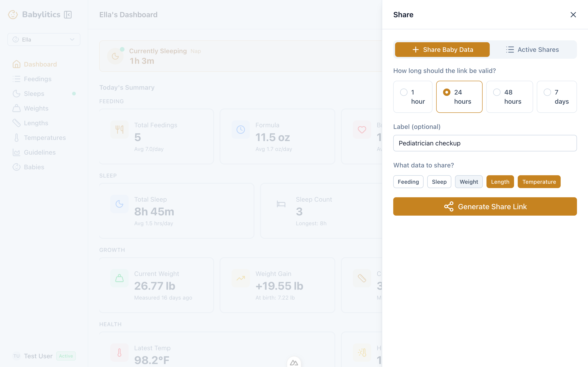The width and height of the screenshot is (588, 367).
Task: Select the Share Baby Data tab
Action: (x=442, y=50)
